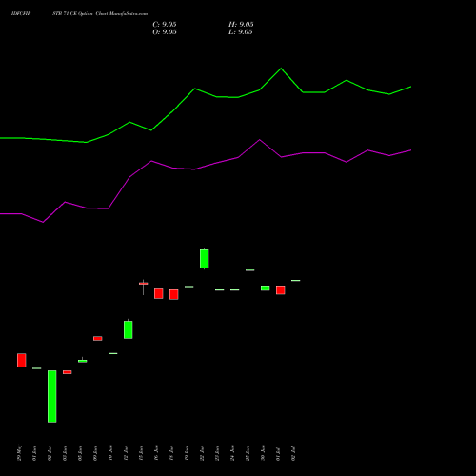Click the small red candle on 09 Jun
Viewport: 476px width, 476px height.
pos(98,338)
